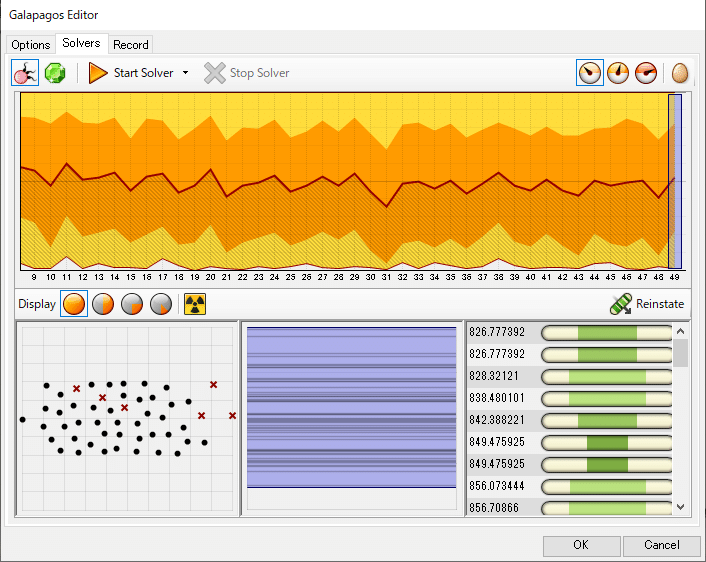Select the first 849.475925 fitness value

[497, 442]
